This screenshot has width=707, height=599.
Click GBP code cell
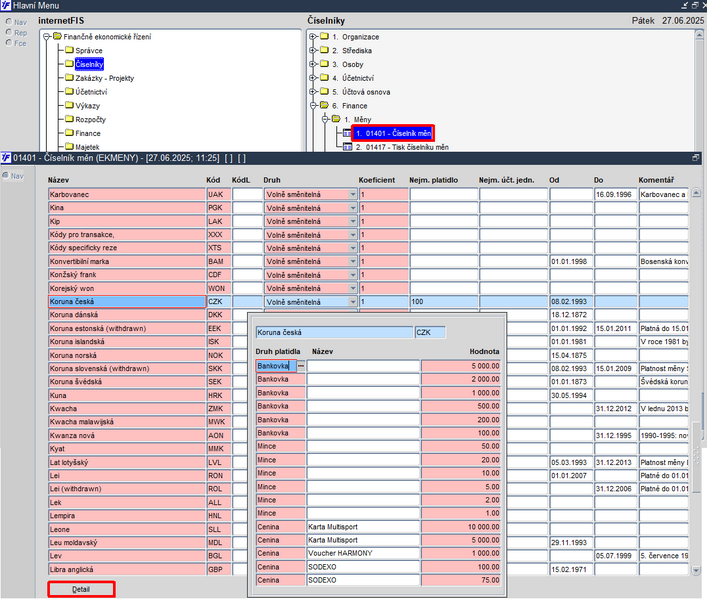point(219,569)
